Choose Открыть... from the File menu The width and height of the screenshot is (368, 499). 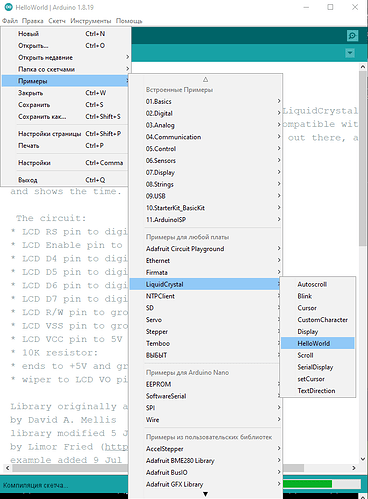(65, 46)
